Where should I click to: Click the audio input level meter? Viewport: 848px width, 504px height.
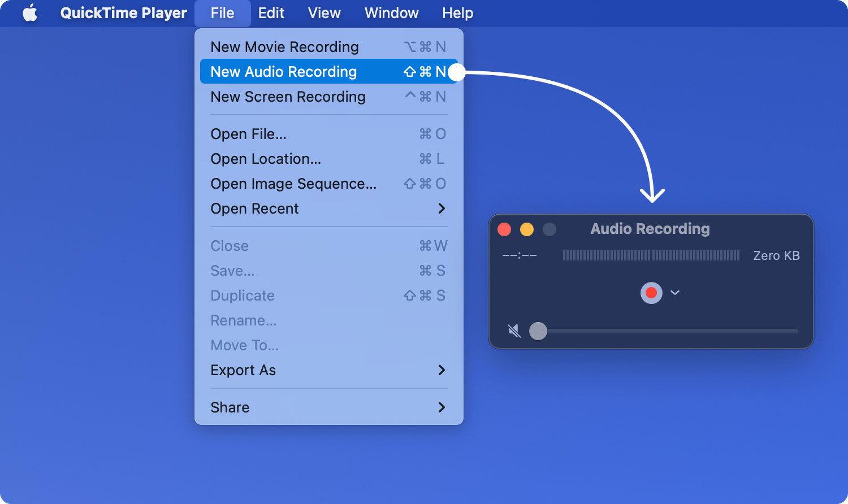point(651,255)
